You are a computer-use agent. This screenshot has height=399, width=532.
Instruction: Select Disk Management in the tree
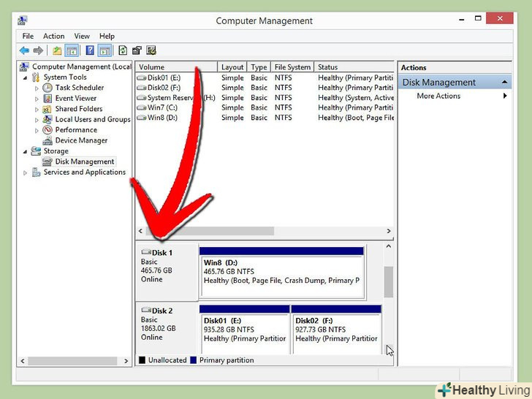pos(85,161)
